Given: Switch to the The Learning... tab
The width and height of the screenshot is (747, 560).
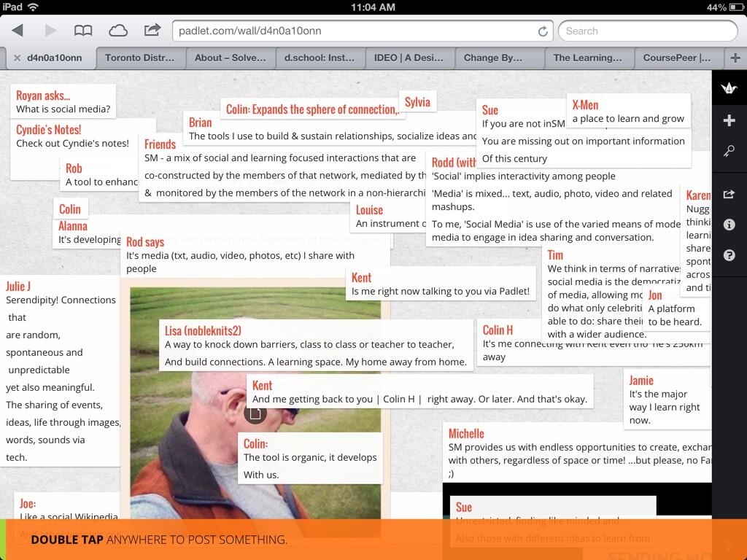Looking at the screenshot, I should point(587,58).
